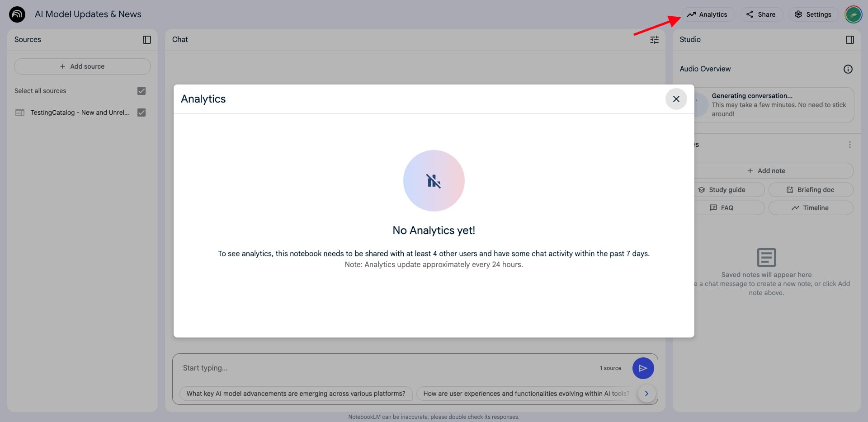
Task: Send the chat message
Action: point(643,368)
